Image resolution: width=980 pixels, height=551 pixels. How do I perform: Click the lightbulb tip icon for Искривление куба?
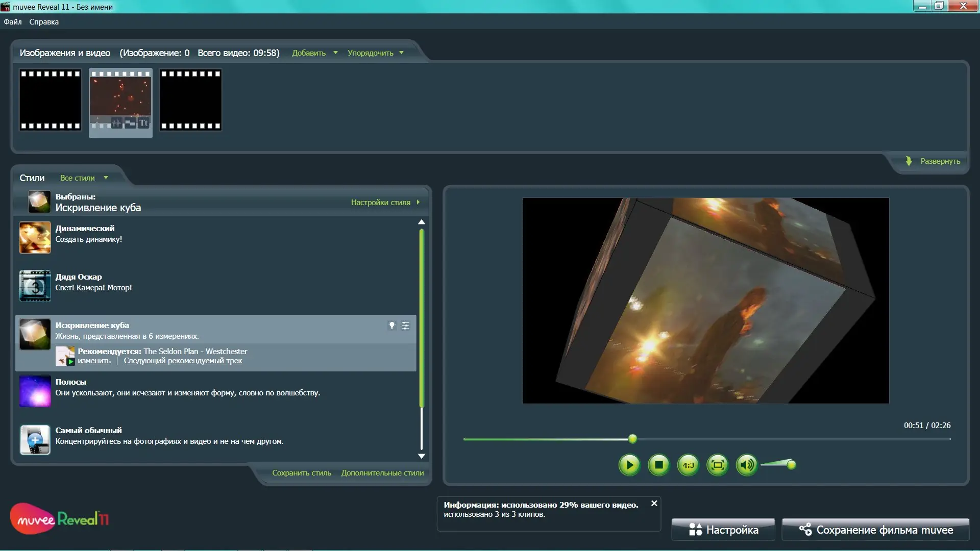(x=391, y=325)
